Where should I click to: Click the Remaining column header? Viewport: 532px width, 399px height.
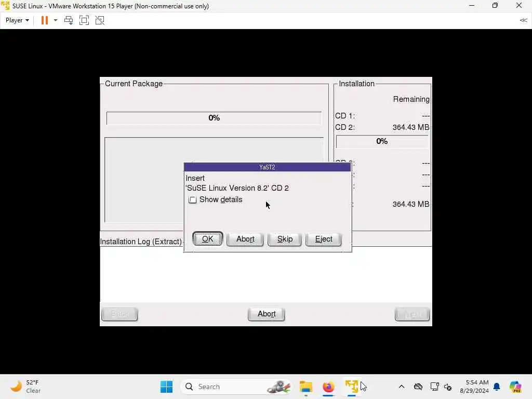click(x=411, y=99)
